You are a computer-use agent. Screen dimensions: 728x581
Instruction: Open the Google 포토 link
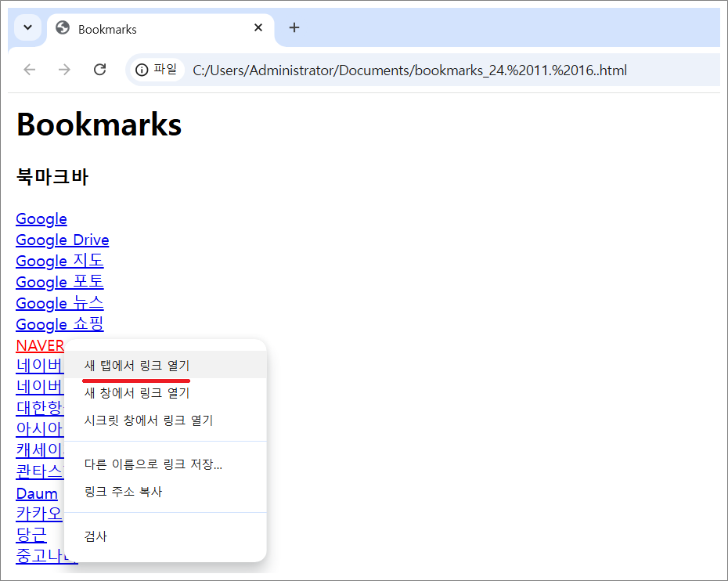click(60, 282)
